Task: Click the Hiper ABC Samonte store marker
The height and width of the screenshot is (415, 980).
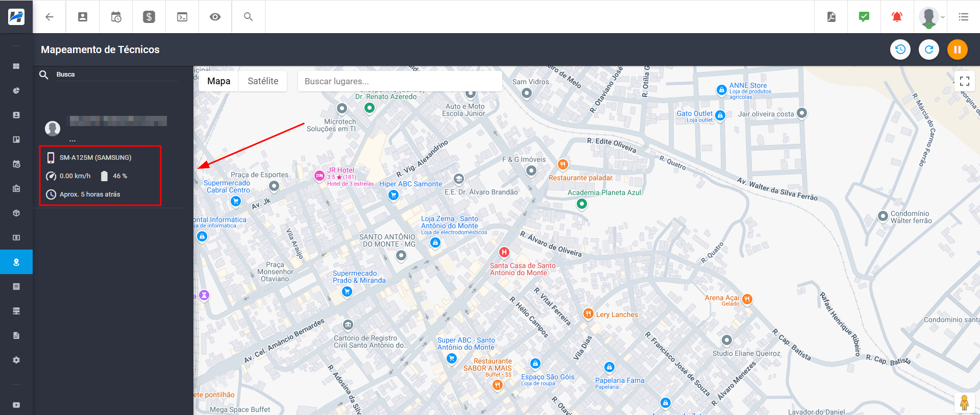Action: point(393,195)
